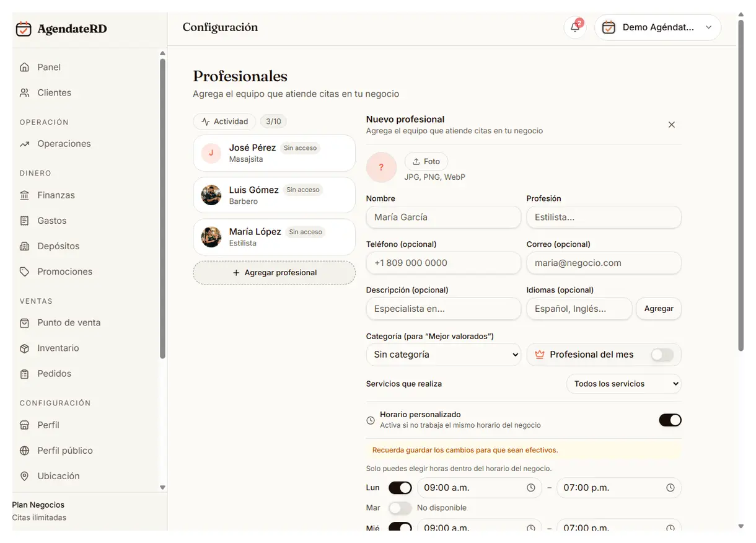Screen dimensions: 756x543
Task: Click the Plan Negocios label
Action: (x=38, y=505)
